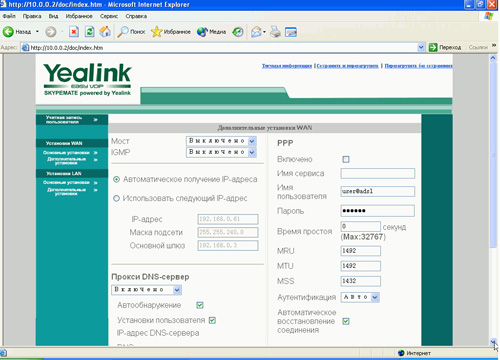This screenshot has width=500, height=360.
Task: Click the vertical scrollbar thumb
Action: tap(493, 155)
